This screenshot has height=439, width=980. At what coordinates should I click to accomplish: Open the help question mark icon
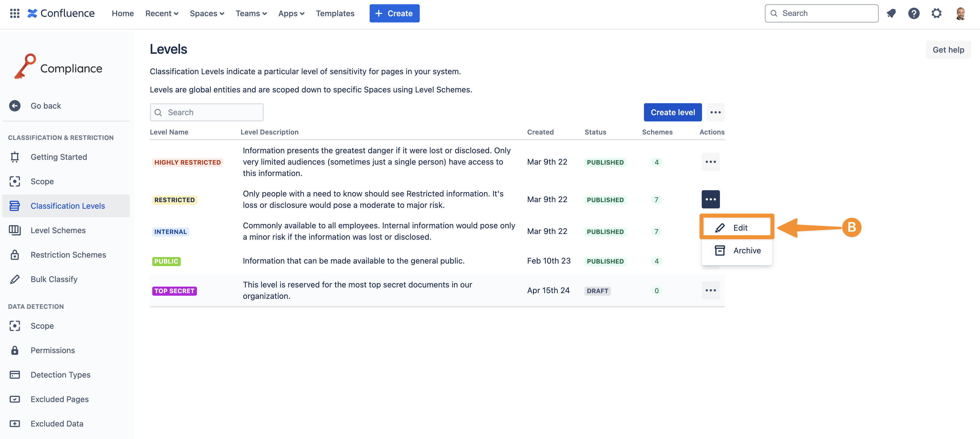913,13
